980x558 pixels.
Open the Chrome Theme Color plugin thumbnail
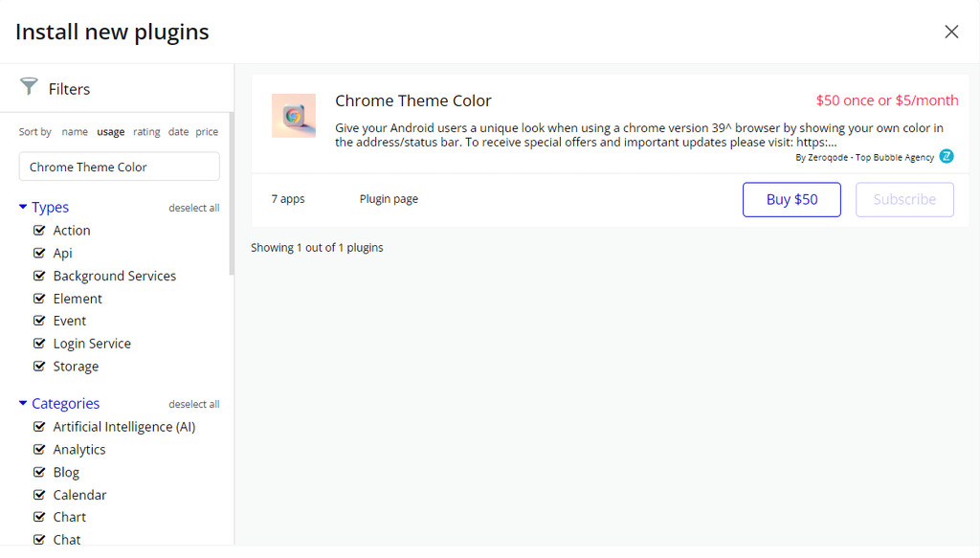click(x=294, y=116)
